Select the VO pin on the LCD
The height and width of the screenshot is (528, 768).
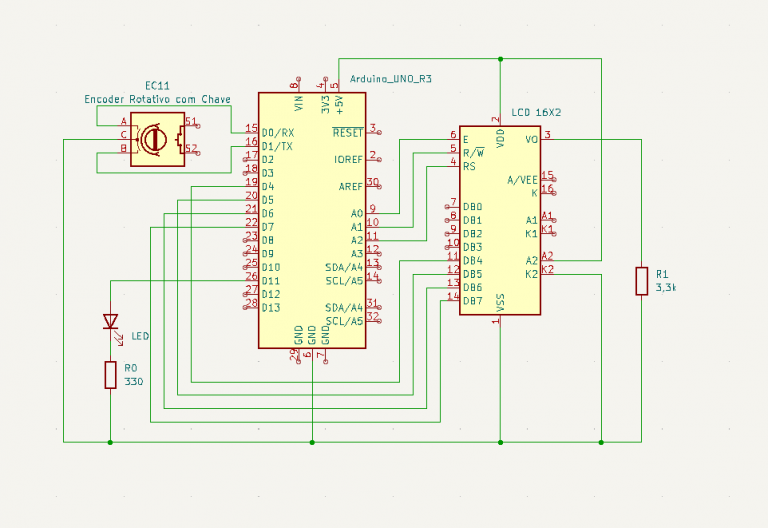(x=531, y=139)
